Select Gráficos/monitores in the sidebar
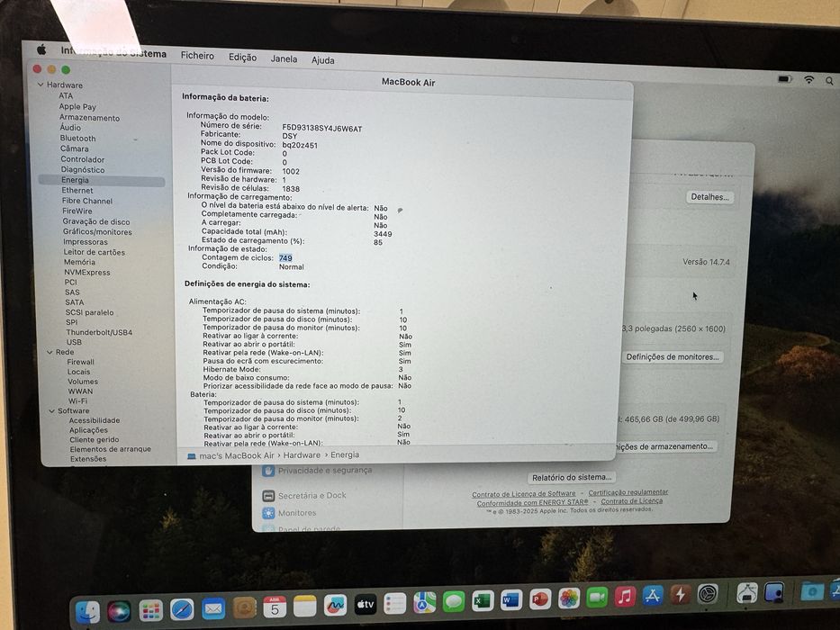This screenshot has width=840, height=630. [x=97, y=232]
